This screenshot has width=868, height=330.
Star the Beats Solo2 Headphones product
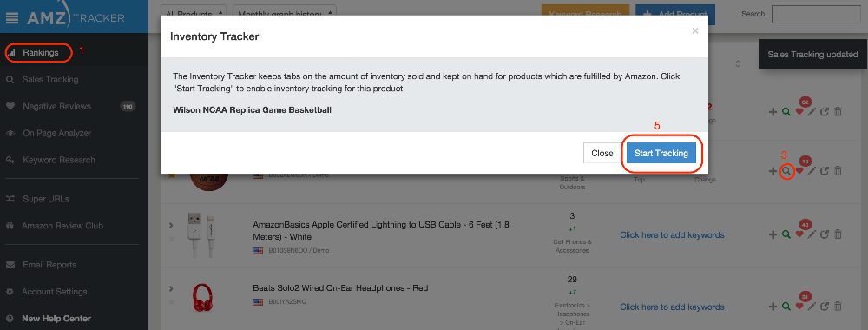171,301
